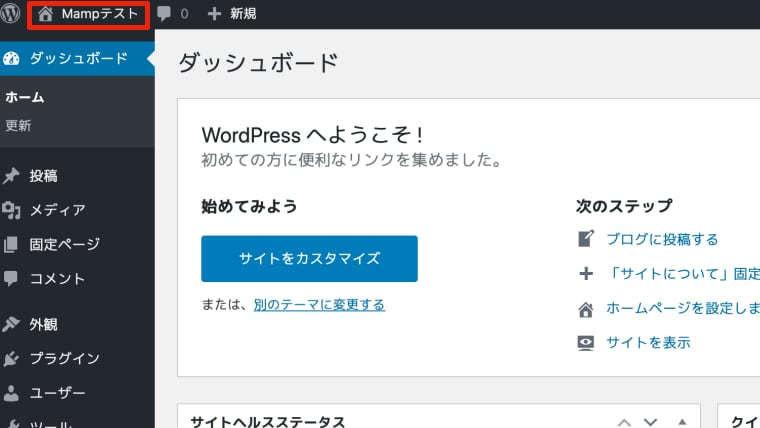Screen dimensions: 760x428
Task: Click the edit icon beside ブログに投稿する
Action: [x=586, y=238]
